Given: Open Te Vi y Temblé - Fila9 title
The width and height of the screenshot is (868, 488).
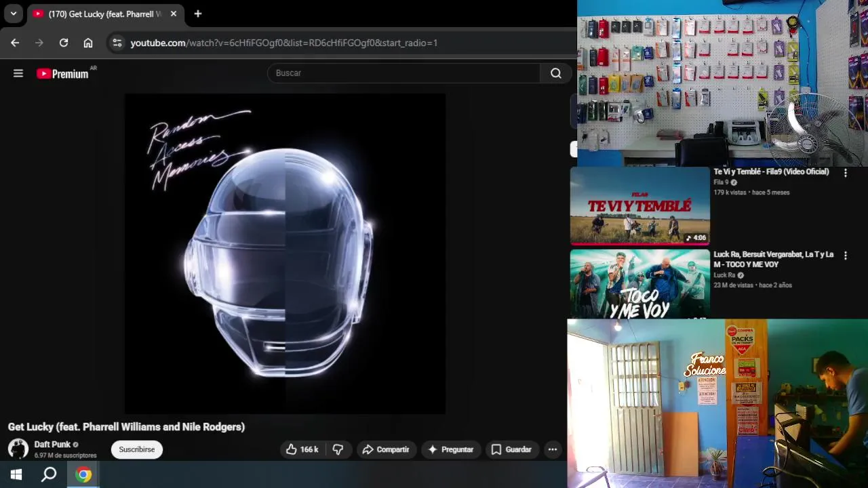Looking at the screenshot, I should point(772,172).
